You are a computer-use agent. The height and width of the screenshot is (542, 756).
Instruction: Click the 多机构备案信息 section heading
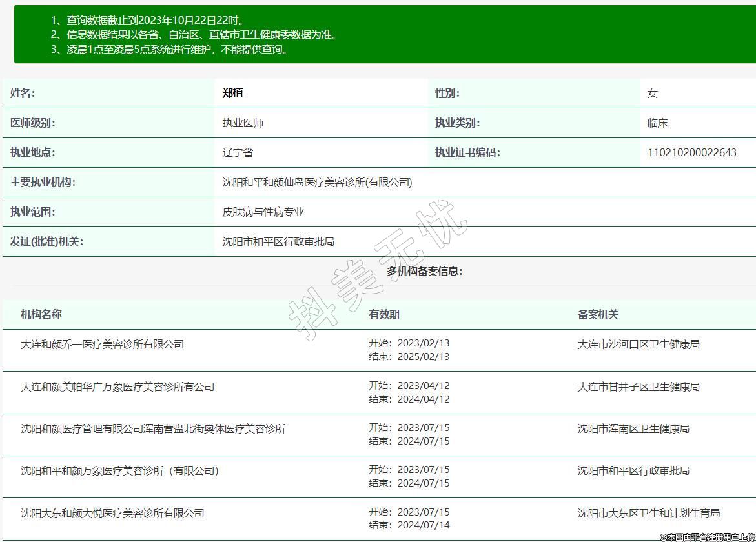point(424,271)
